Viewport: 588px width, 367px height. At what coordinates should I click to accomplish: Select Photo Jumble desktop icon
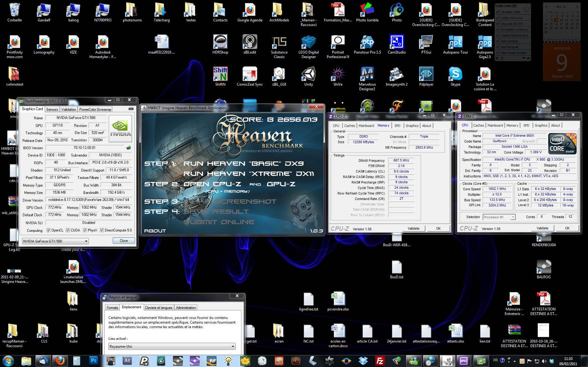(x=367, y=12)
